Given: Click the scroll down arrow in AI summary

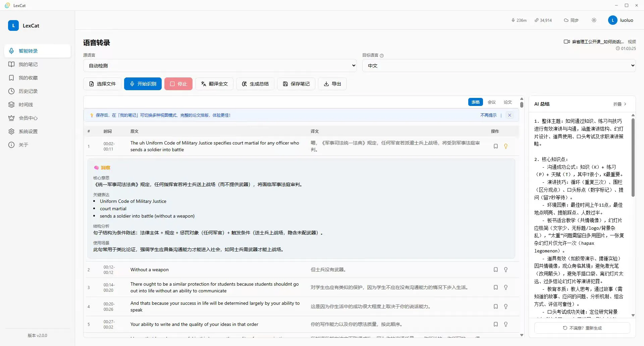Looking at the screenshot, I should coord(633,315).
